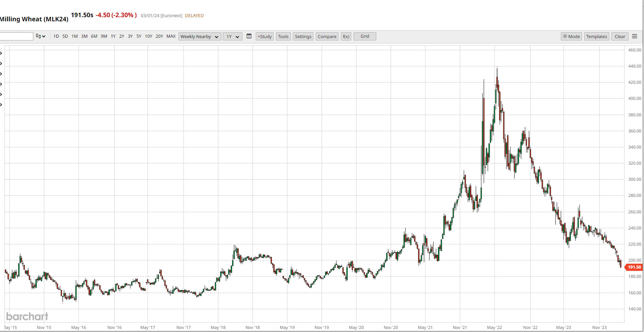Open the calendar date range picker

(x=249, y=36)
